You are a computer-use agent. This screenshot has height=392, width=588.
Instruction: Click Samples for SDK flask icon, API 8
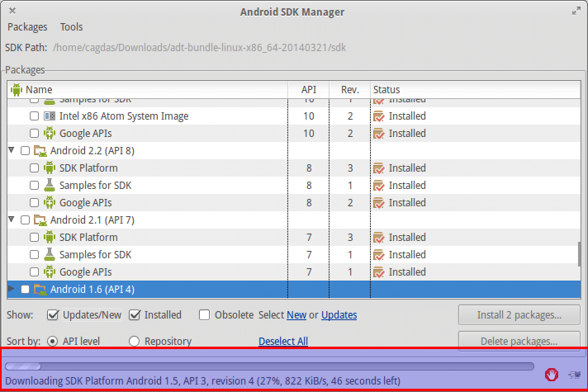coord(49,185)
